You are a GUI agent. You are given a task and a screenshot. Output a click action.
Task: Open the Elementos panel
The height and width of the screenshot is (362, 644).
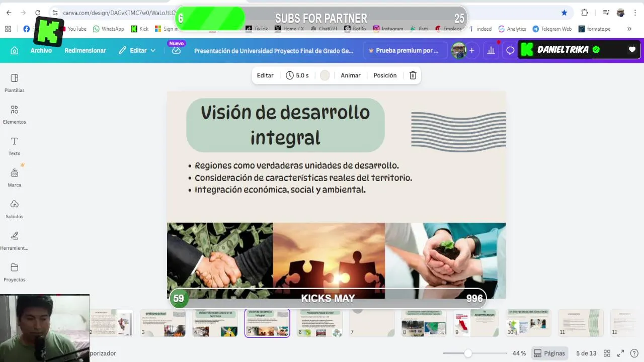coord(14,115)
